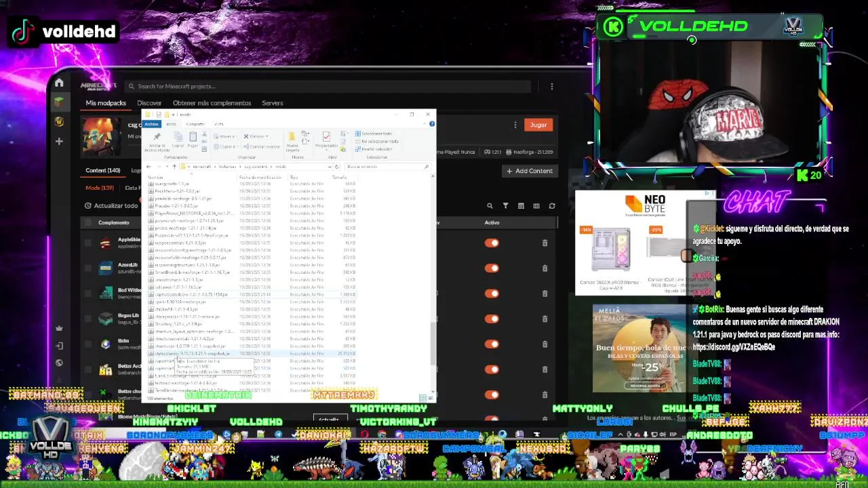The height and width of the screenshot is (488, 868).
Task: Open Mis modpacks tab
Action: pyautogui.click(x=106, y=103)
